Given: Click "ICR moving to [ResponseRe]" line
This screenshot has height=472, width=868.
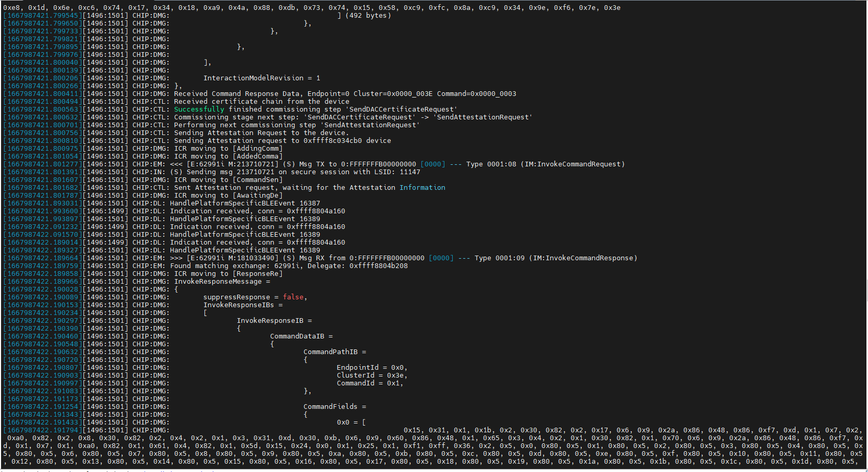Looking at the screenshot, I should coord(228,274).
